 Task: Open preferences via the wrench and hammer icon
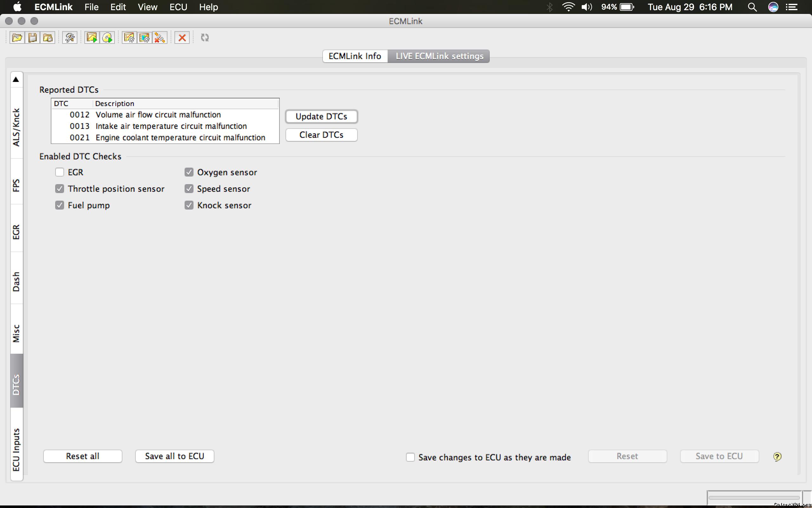(x=70, y=38)
